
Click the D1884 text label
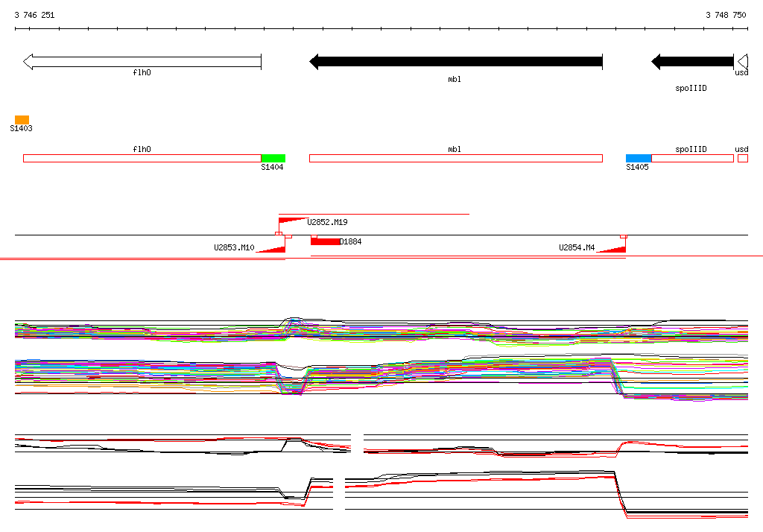tap(350, 241)
